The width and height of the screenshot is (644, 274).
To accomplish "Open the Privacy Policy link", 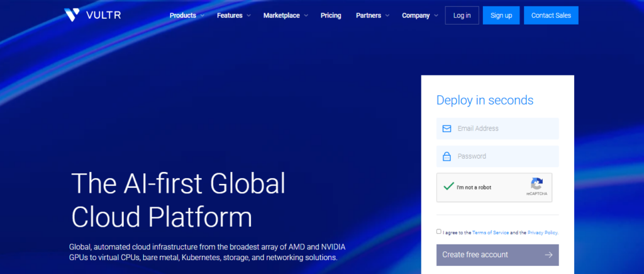I will (x=543, y=233).
